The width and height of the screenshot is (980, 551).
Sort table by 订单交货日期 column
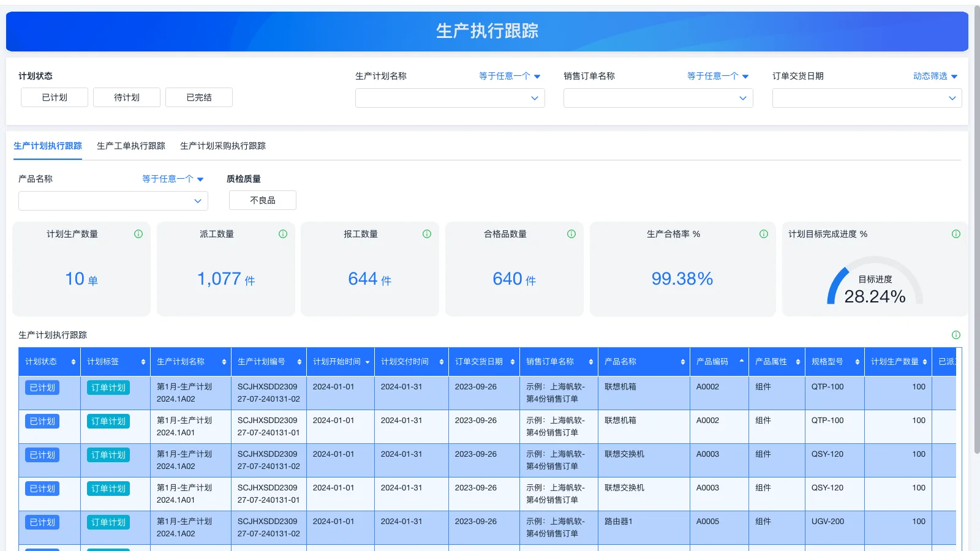coord(513,362)
